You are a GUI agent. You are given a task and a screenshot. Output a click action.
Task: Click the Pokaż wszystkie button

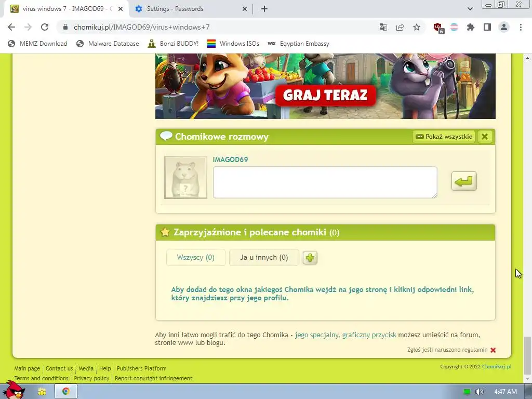(444, 137)
